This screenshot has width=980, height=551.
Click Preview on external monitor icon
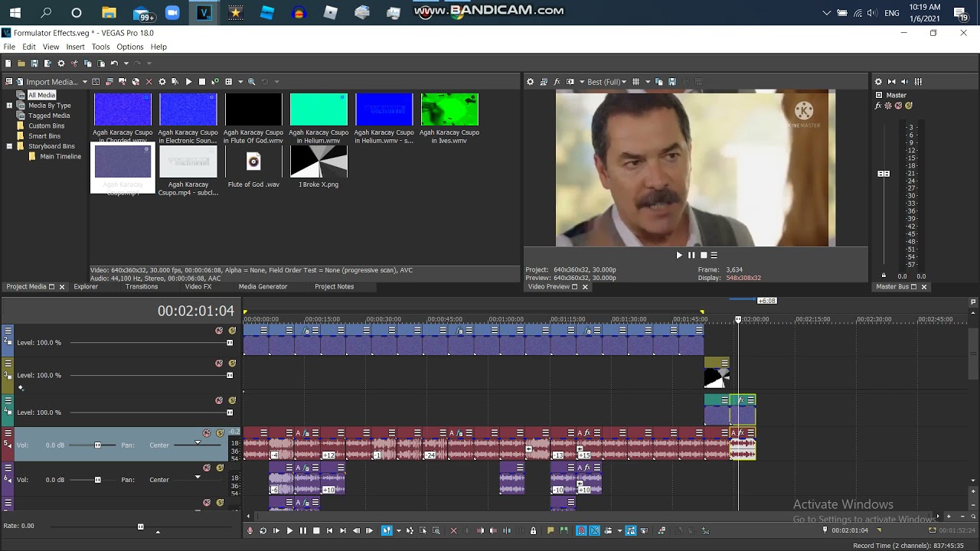(x=544, y=82)
